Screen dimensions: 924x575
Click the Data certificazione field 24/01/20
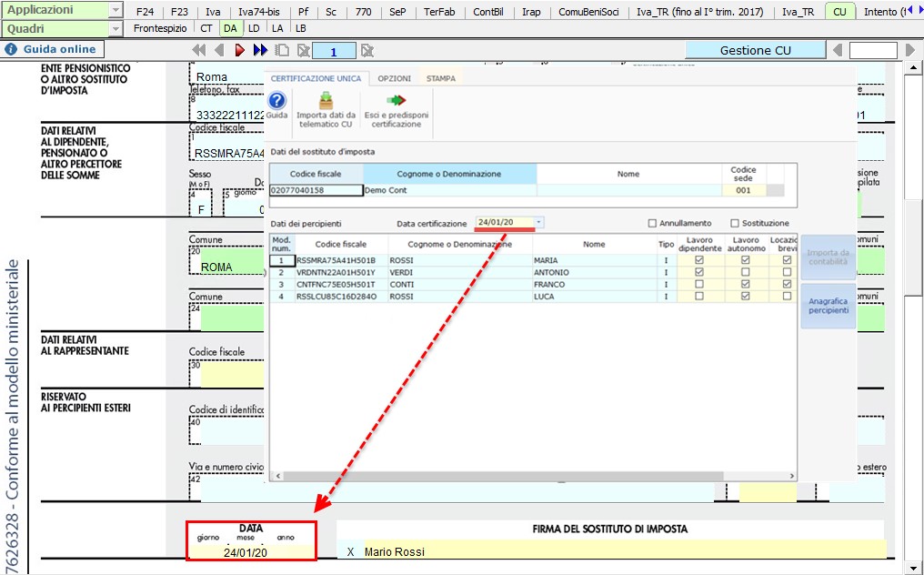pyautogui.click(x=505, y=222)
